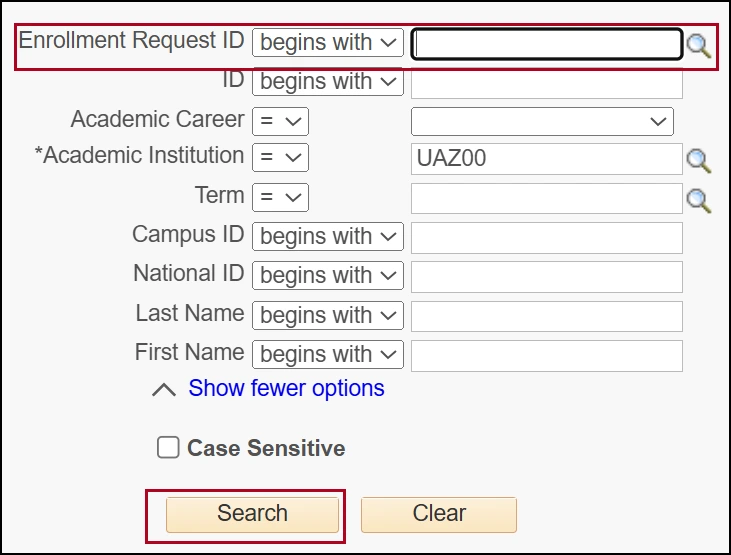Open the ID operator dropdown
This screenshot has width=731, height=555.
click(x=328, y=82)
